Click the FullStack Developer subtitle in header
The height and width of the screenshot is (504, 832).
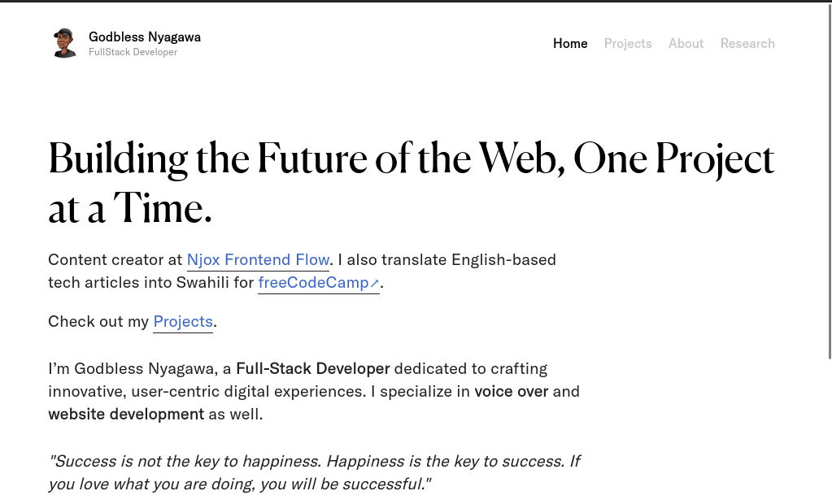[x=133, y=52]
